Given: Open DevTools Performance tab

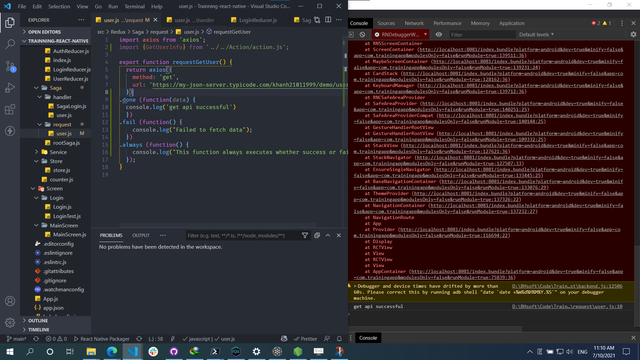Looking at the screenshot, I should [447, 23].
